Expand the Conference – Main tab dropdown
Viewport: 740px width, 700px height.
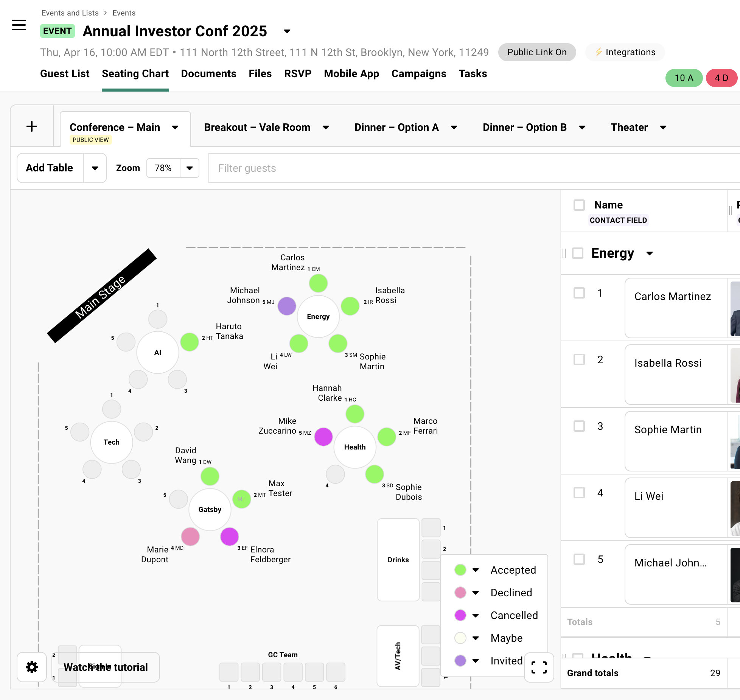tap(175, 128)
